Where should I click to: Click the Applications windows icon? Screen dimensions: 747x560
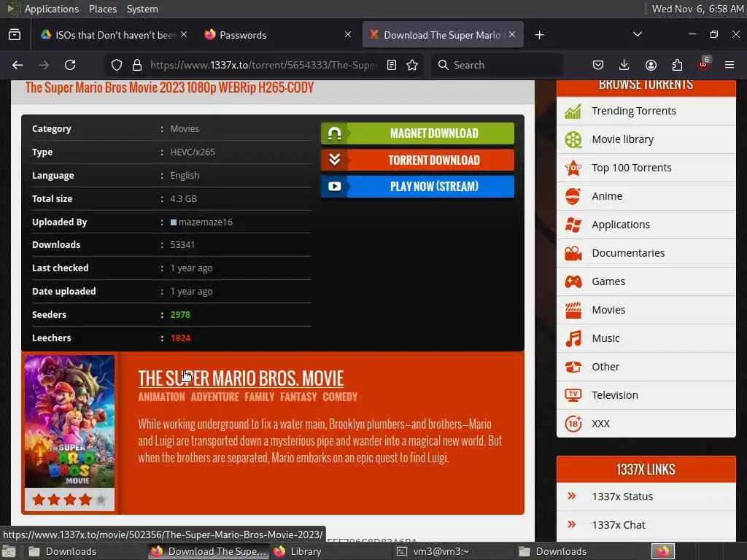(x=573, y=225)
